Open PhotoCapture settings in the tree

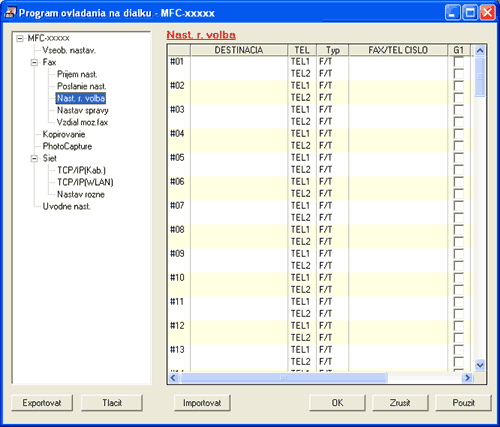[x=67, y=146]
